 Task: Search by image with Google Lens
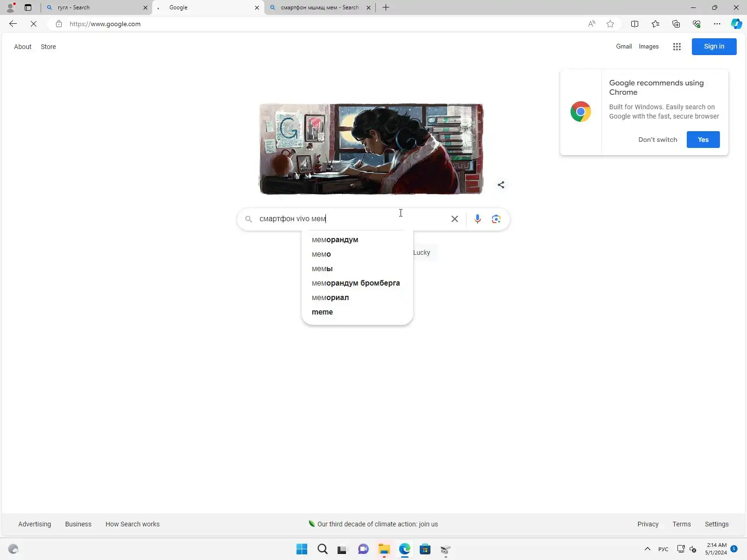(x=496, y=219)
